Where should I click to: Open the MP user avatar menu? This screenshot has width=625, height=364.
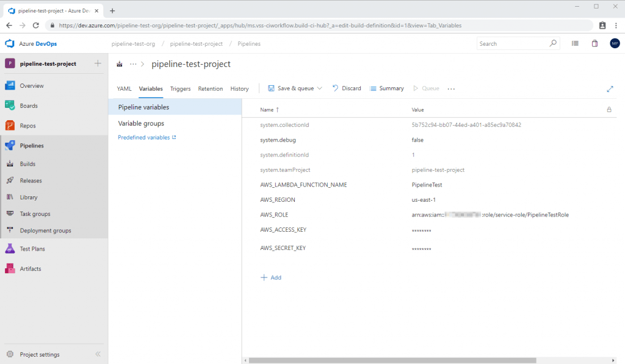(x=615, y=43)
